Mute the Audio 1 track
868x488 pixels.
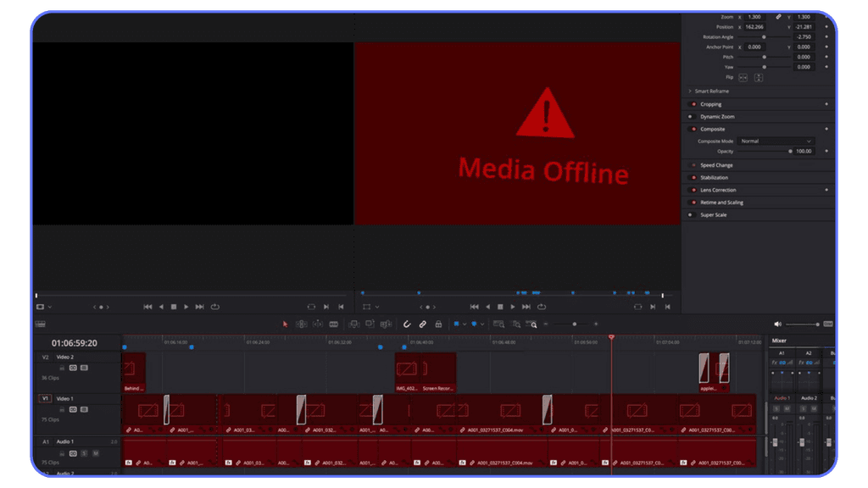tap(94, 453)
